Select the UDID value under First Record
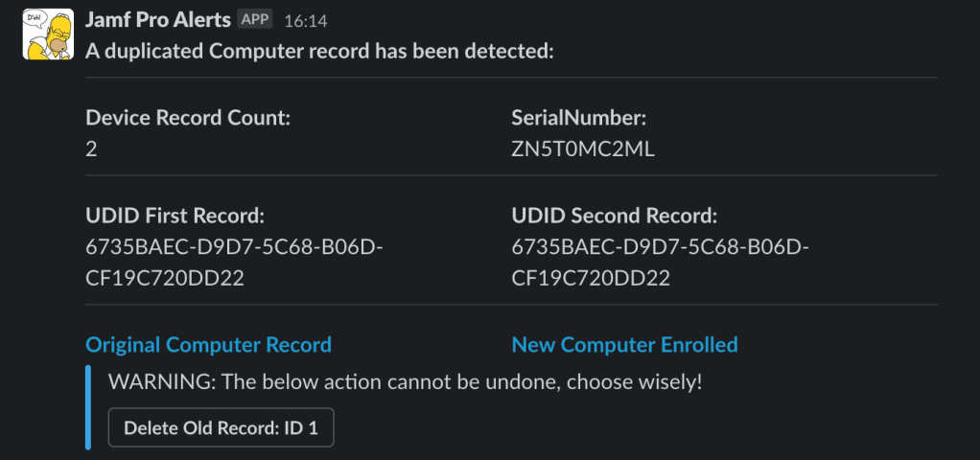 235,264
